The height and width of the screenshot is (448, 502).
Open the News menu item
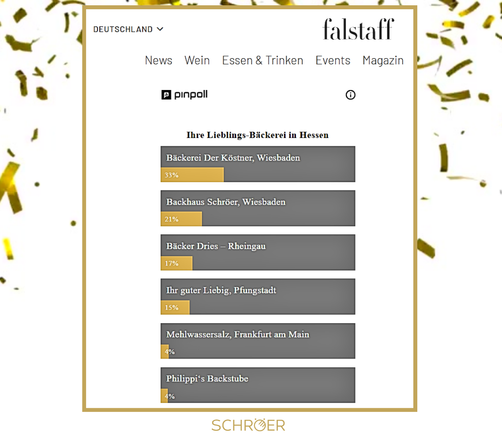(158, 60)
